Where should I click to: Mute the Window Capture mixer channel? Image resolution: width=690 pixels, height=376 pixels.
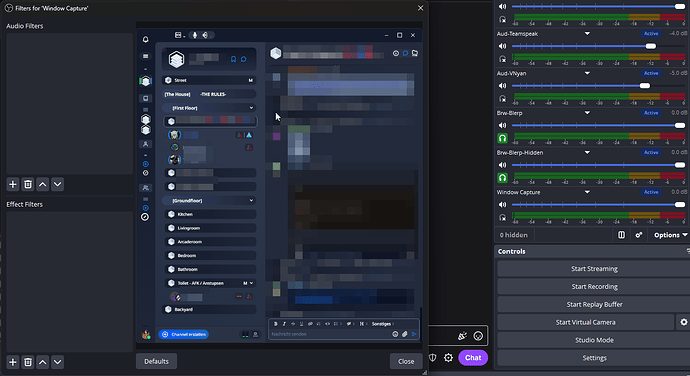[502, 205]
